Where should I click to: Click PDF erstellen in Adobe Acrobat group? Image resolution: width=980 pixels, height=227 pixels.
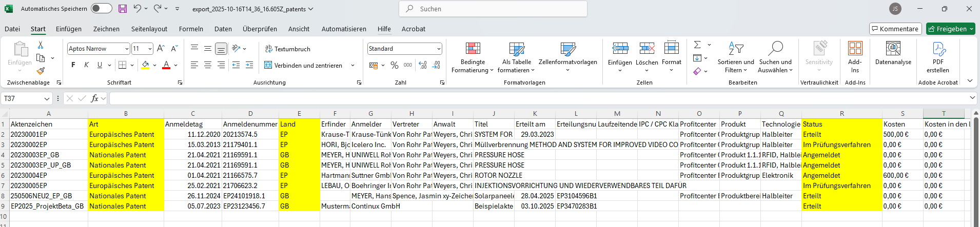pyautogui.click(x=938, y=57)
